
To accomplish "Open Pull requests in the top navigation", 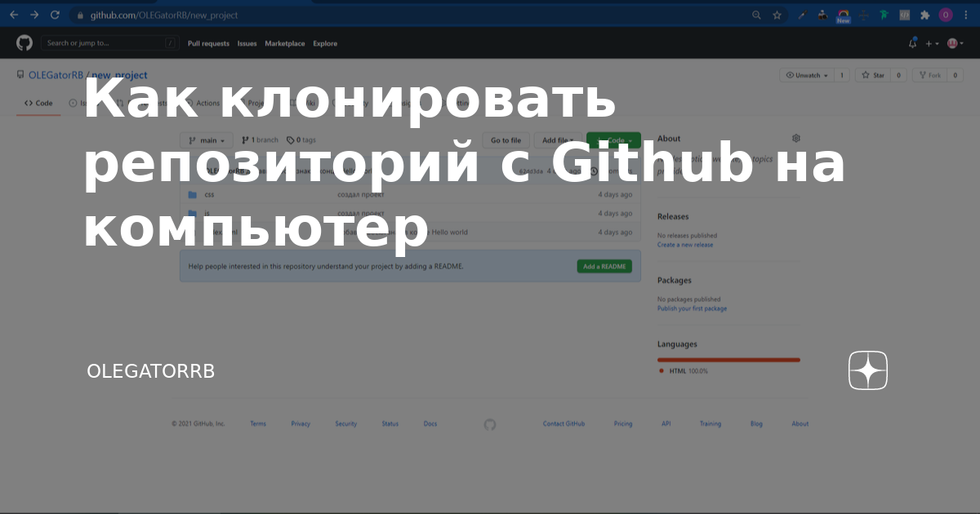I will (x=208, y=43).
